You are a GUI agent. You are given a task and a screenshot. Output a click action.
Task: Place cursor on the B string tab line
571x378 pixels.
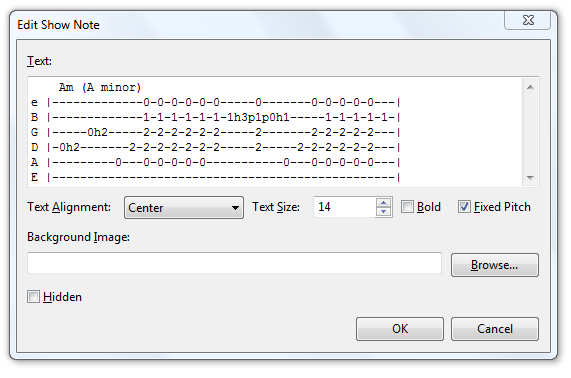pos(216,117)
